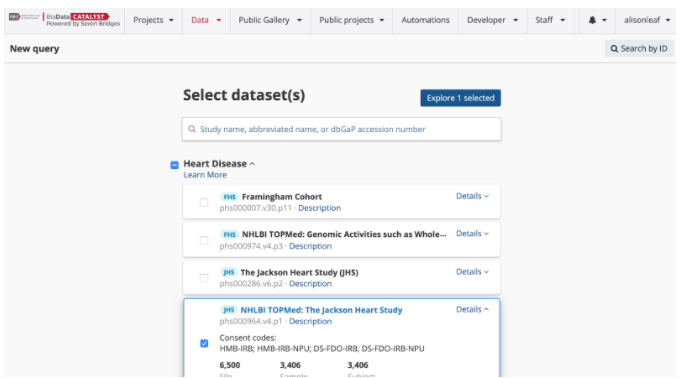Click the FHS badge beside NHLBI TOPMed Genomic Activities
Viewport: 682px width, 378px height.
pyautogui.click(x=229, y=235)
